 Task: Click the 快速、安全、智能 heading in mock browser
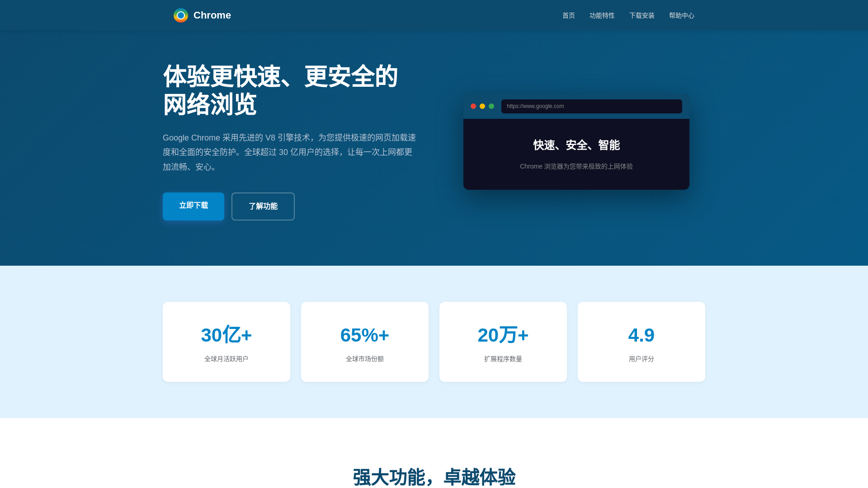[576, 145]
